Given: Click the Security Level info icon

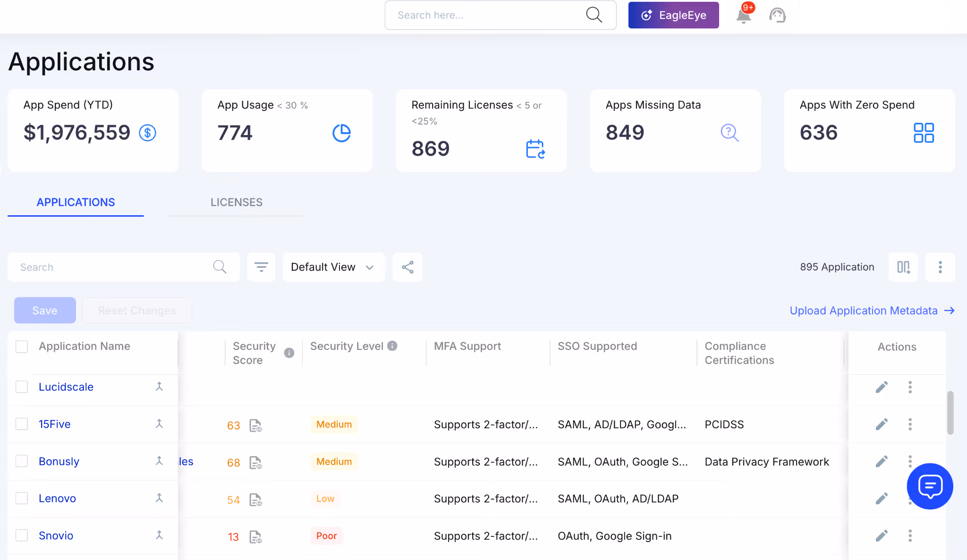Looking at the screenshot, I should pos(392,346).
